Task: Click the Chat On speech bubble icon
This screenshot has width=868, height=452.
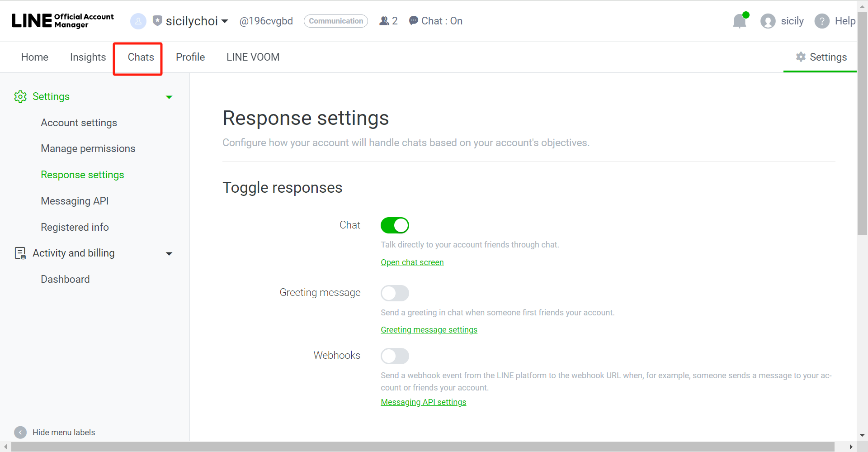Action: point(413,21)
